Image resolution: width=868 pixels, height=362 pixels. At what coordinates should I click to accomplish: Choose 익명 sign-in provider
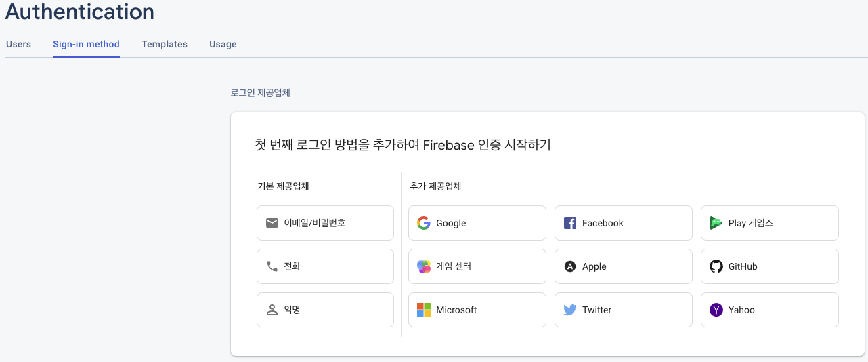point(325,310)
